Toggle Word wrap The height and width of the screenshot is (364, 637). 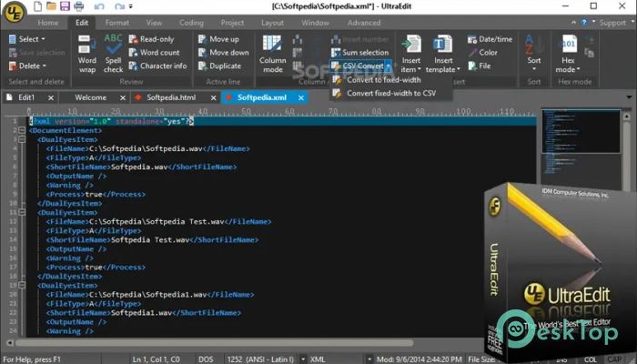tap(87, 54)
